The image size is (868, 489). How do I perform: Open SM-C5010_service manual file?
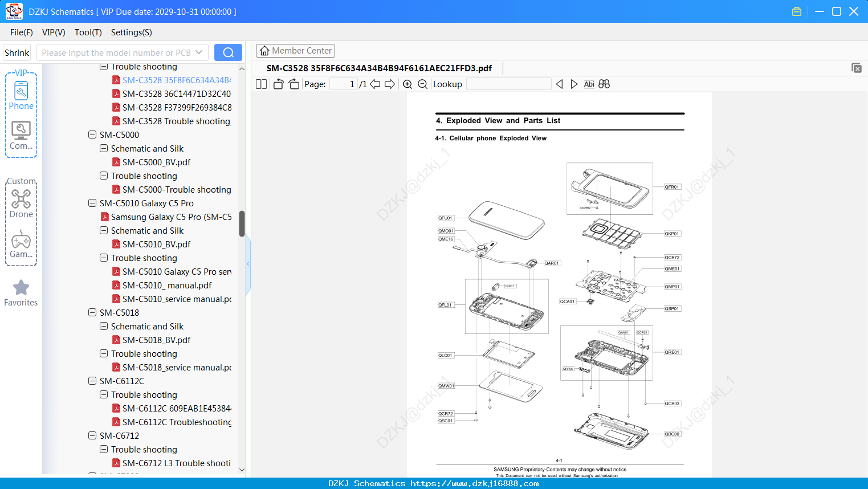(177, 299)
